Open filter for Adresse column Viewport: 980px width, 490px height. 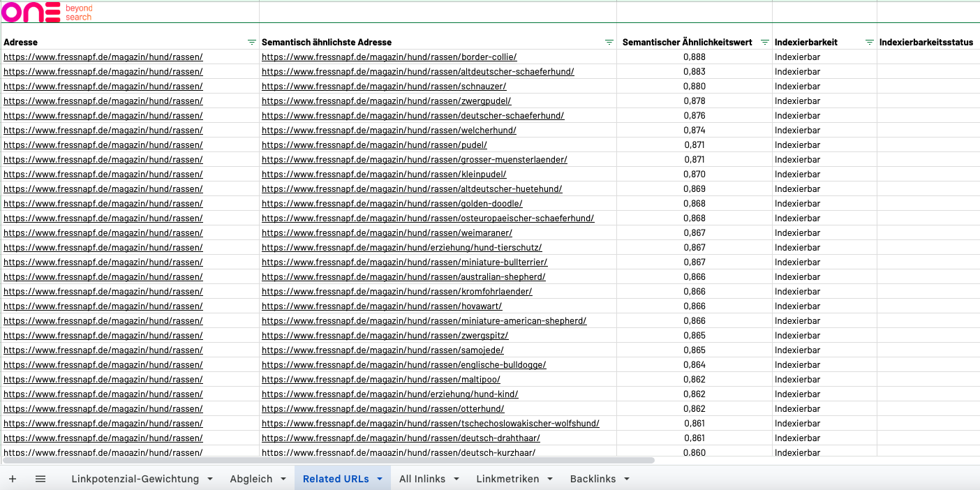tap(252, 43)
